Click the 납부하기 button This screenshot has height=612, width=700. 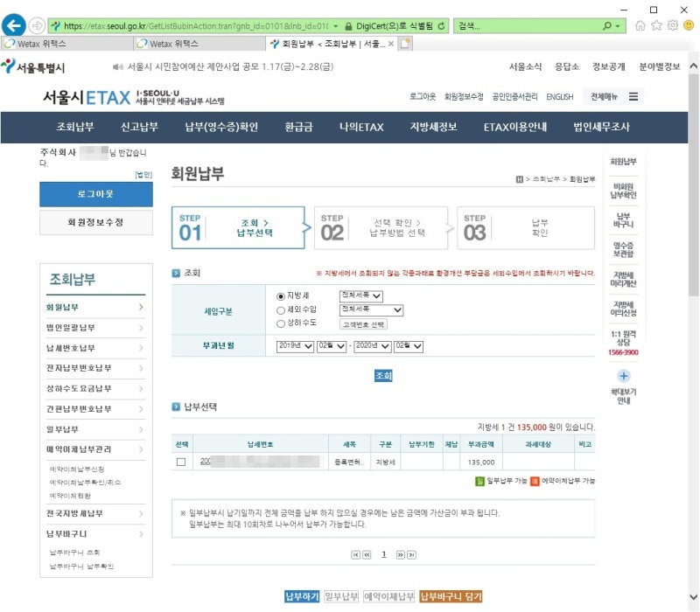coord(302,597)
